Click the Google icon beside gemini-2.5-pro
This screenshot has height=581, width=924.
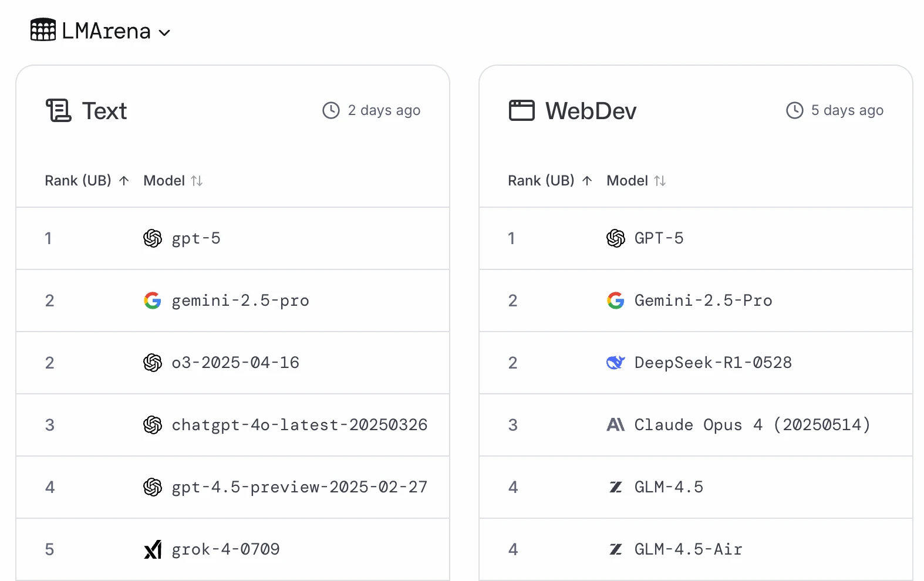tap(153, 300)
